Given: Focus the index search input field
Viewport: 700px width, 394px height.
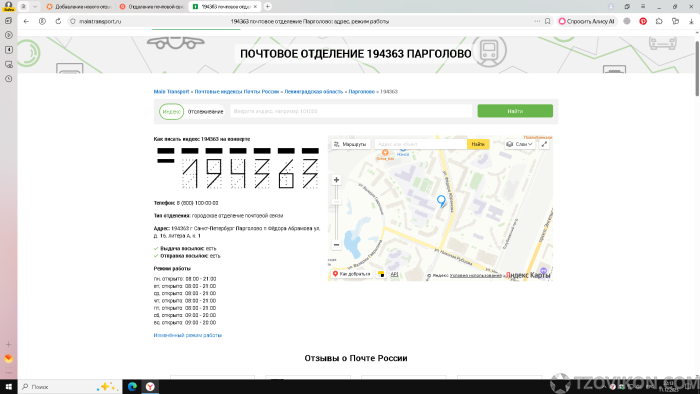Looking at the screenshot, I should coord(351,111).
